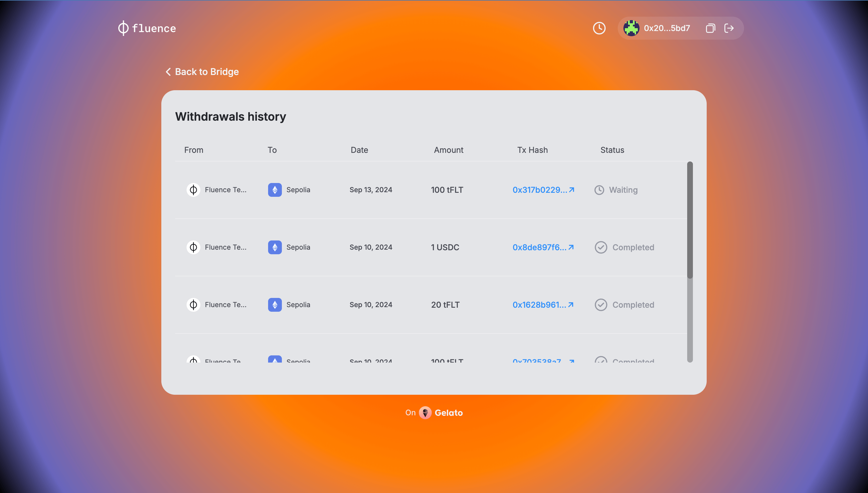
Task: Click the transaction history clock icon
Action: [599, 28]
